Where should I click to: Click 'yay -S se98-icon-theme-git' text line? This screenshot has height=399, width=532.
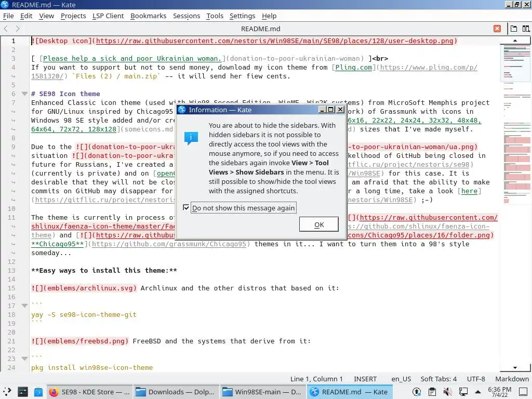[84, 314]
